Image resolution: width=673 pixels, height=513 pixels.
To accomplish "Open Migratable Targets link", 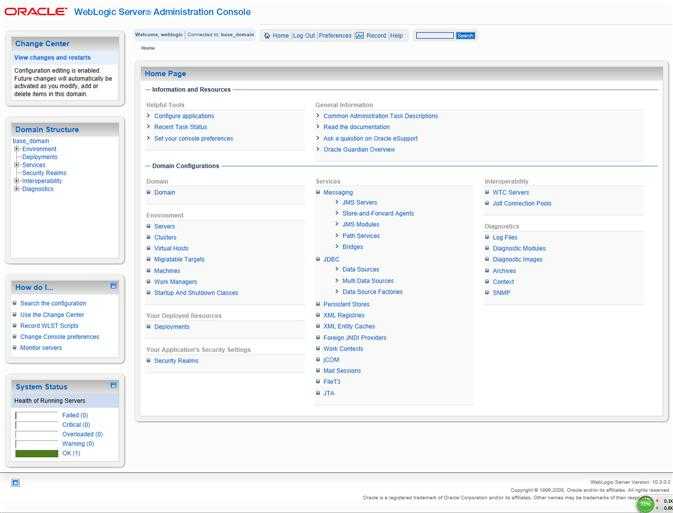I will (179, 260).
